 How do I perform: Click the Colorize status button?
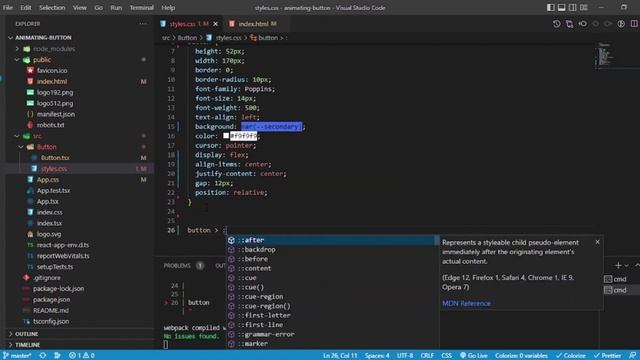(571, 356)
